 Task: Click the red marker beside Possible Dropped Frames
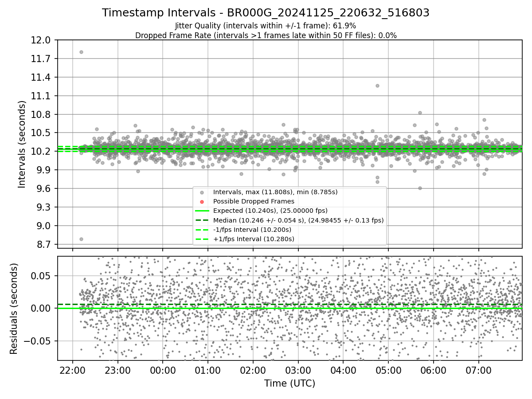pos(202,202)
